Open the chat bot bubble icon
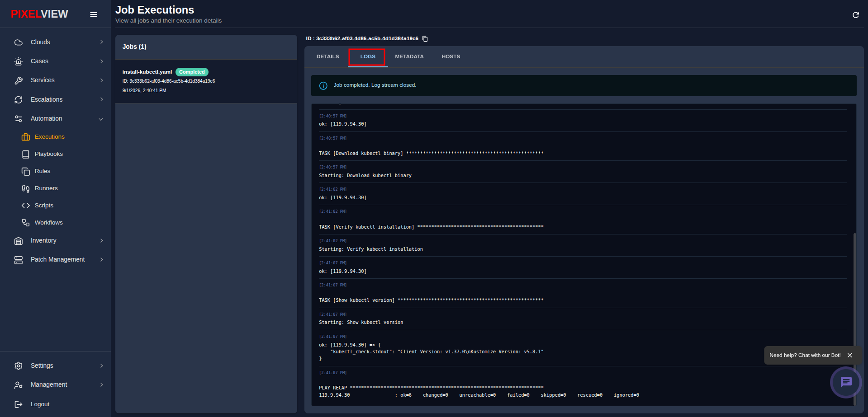 pos(845,382)
